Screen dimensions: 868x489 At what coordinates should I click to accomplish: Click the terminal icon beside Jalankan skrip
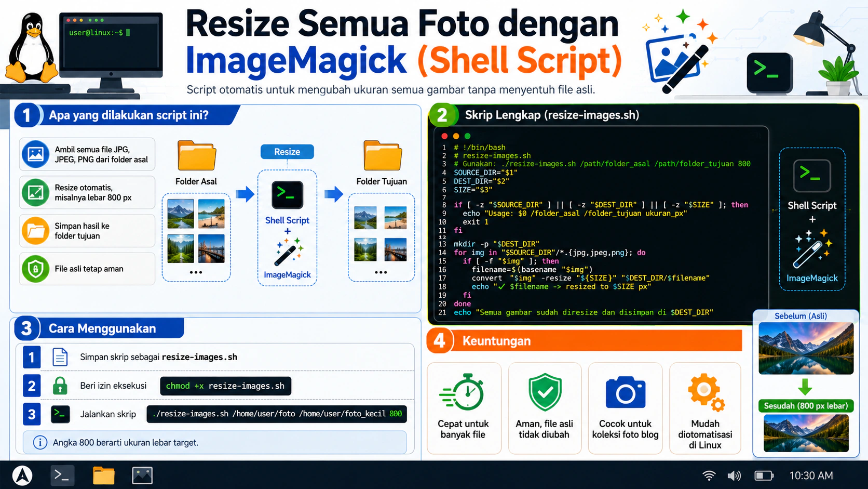pos(60,414)
